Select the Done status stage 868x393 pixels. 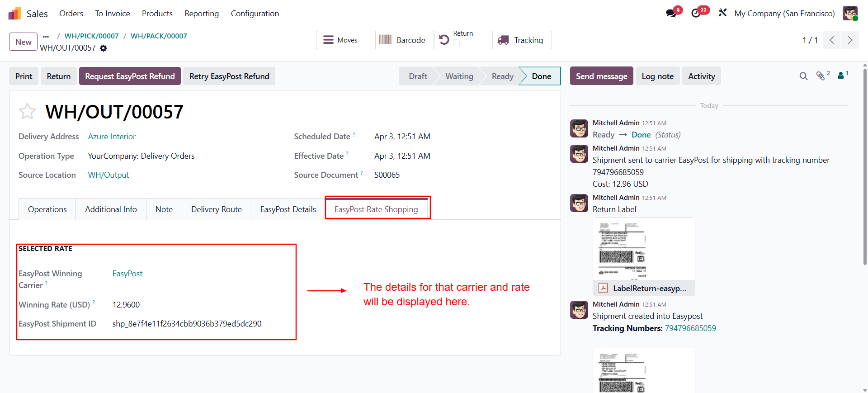coord(541,76)
